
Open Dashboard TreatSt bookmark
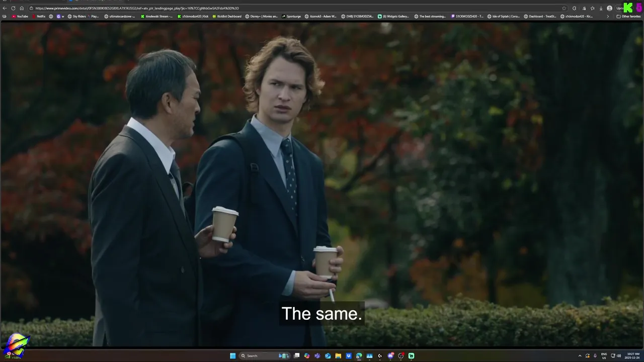coord(540,16)
